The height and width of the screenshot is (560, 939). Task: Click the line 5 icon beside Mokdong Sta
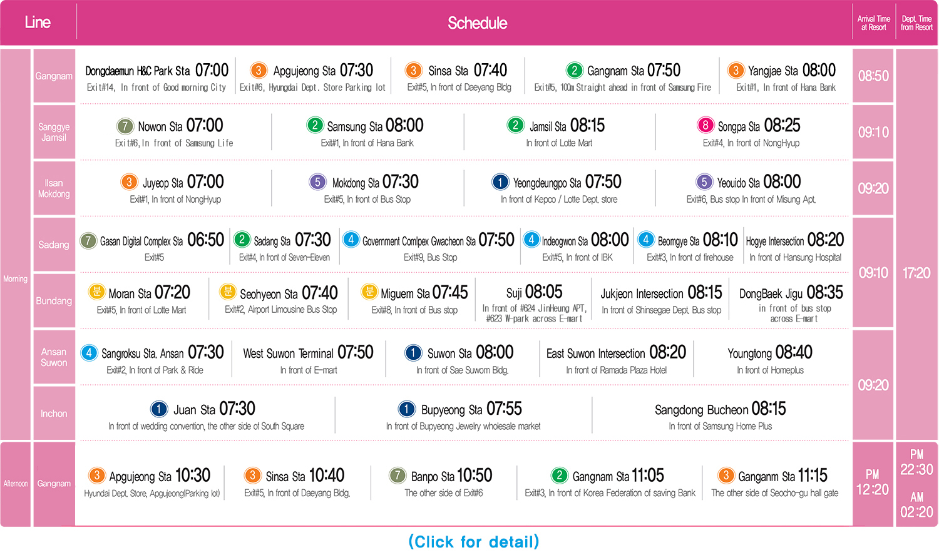point(317,182)
